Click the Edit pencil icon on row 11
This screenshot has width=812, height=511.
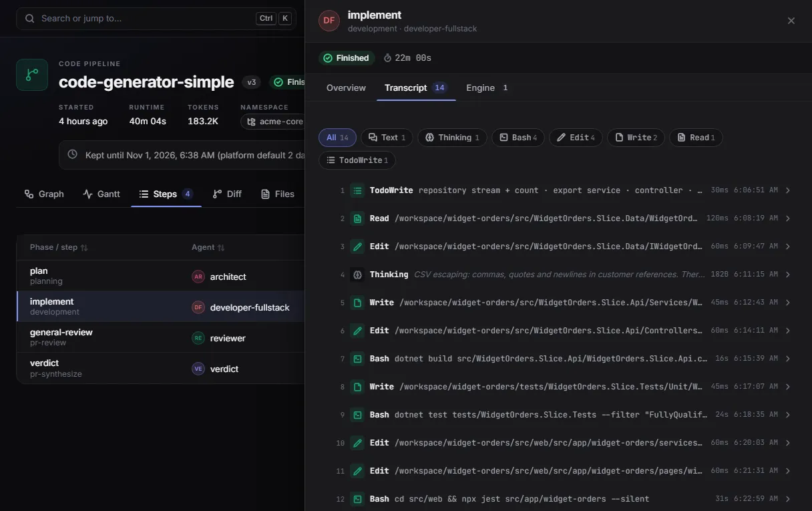coord(357,471)
